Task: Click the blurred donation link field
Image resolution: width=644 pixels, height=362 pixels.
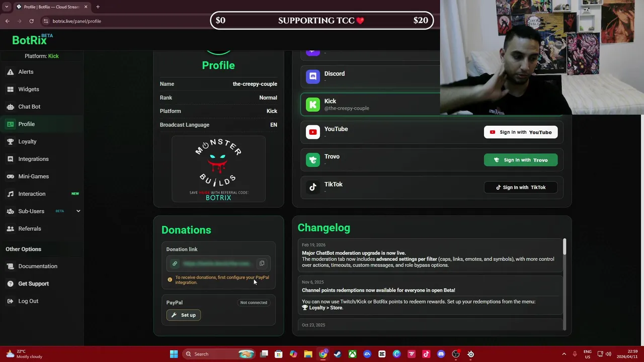Action: tap(218, 263)
